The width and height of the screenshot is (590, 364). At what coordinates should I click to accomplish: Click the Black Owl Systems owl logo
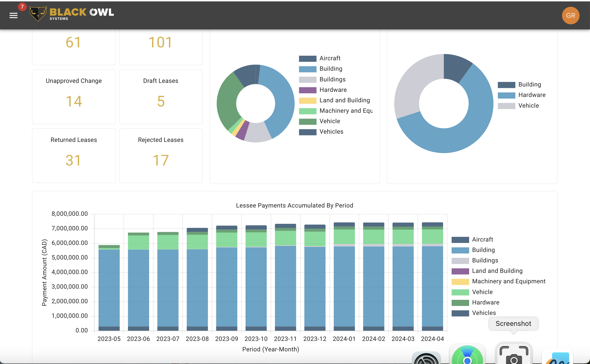coord(38,13)
